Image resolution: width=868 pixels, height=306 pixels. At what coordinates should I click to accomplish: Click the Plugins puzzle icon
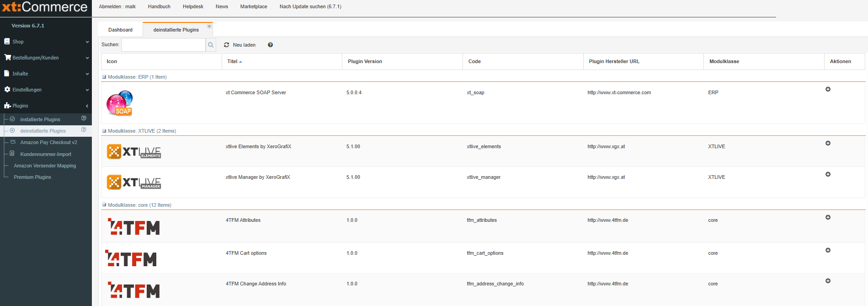pyautogui.click(x=7, y=105)
